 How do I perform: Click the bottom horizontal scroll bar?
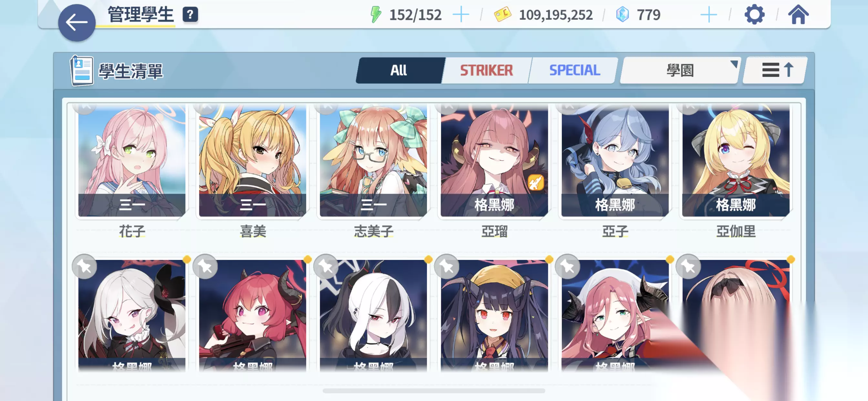tap(433, 391)
